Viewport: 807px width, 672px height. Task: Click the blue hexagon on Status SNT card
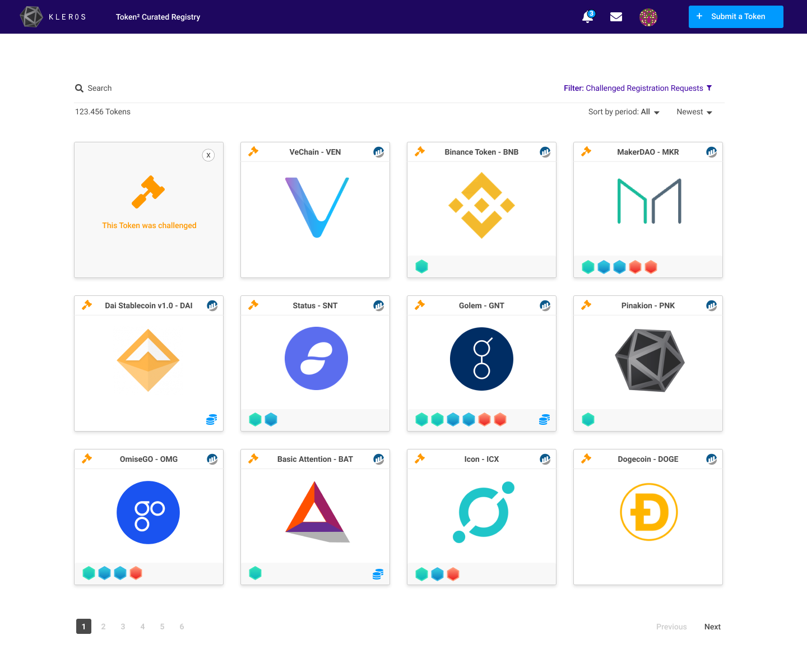coord(271,419)
